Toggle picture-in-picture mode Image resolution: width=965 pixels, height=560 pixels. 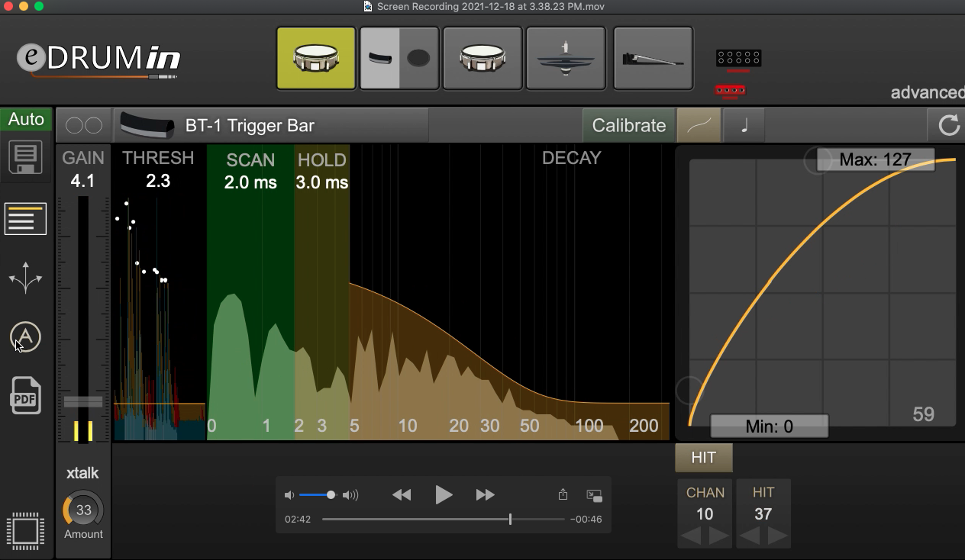[594, 495]
